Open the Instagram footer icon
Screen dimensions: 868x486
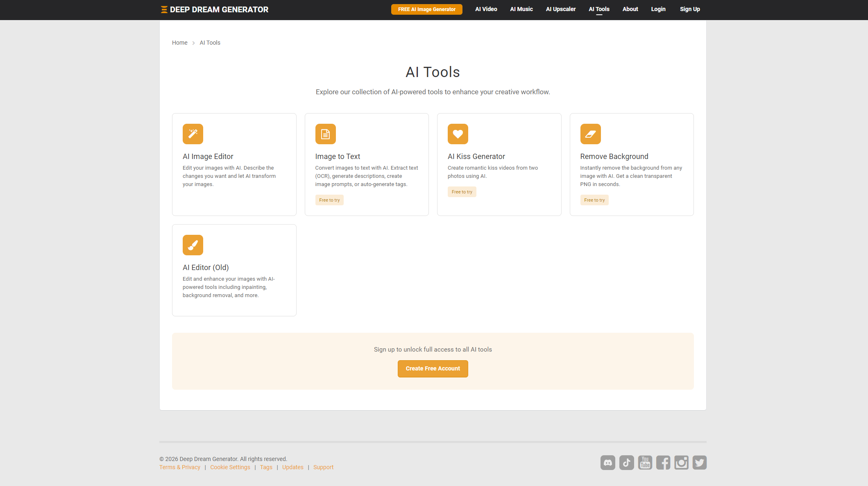coord(681,463)
